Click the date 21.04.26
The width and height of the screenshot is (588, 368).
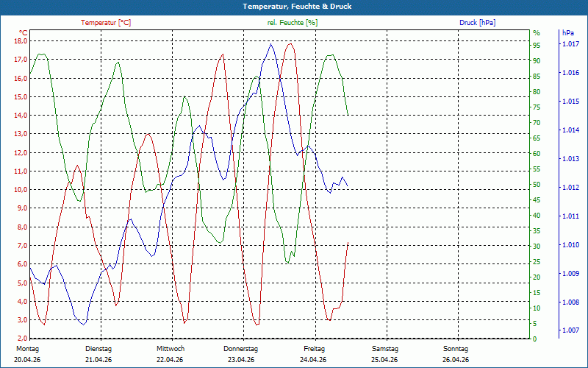[x=98, y=360]
